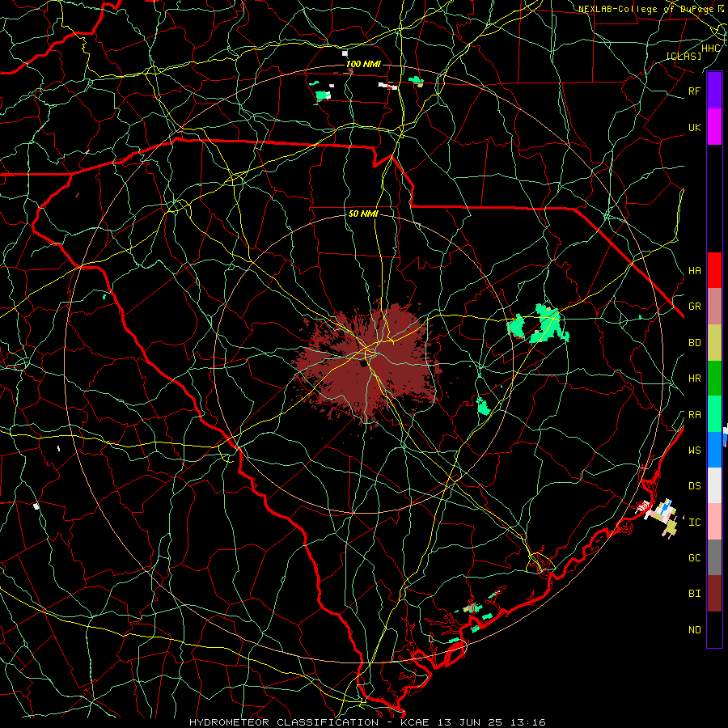728x728 pixels.
Task: Click the RF legend label
Action: point(694,91)
